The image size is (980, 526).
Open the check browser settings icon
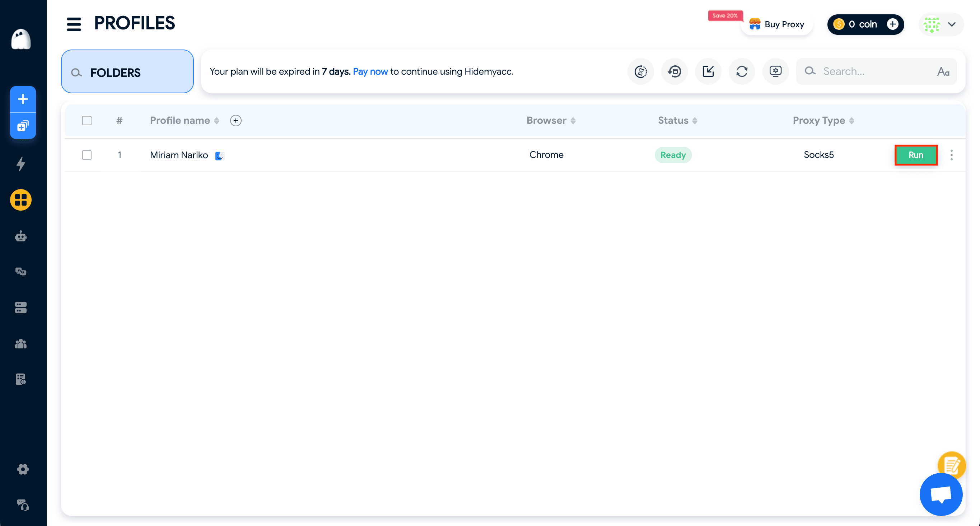(x=775, y=71)
